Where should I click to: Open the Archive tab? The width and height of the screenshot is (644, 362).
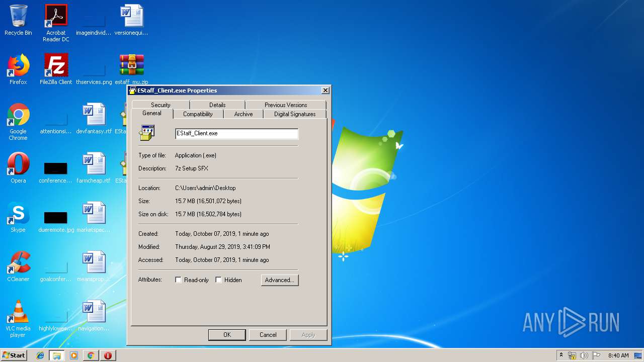(244, 114)
